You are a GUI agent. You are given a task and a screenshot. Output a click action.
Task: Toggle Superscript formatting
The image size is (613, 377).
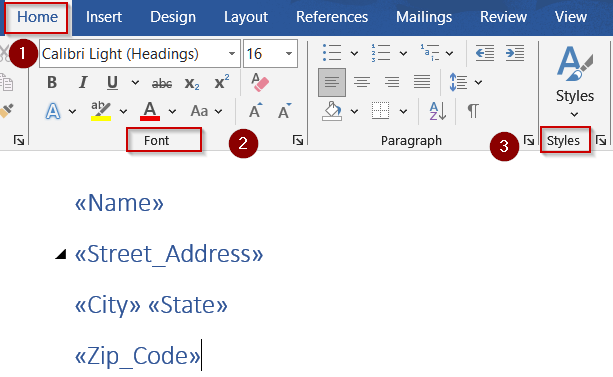point(222,82)
